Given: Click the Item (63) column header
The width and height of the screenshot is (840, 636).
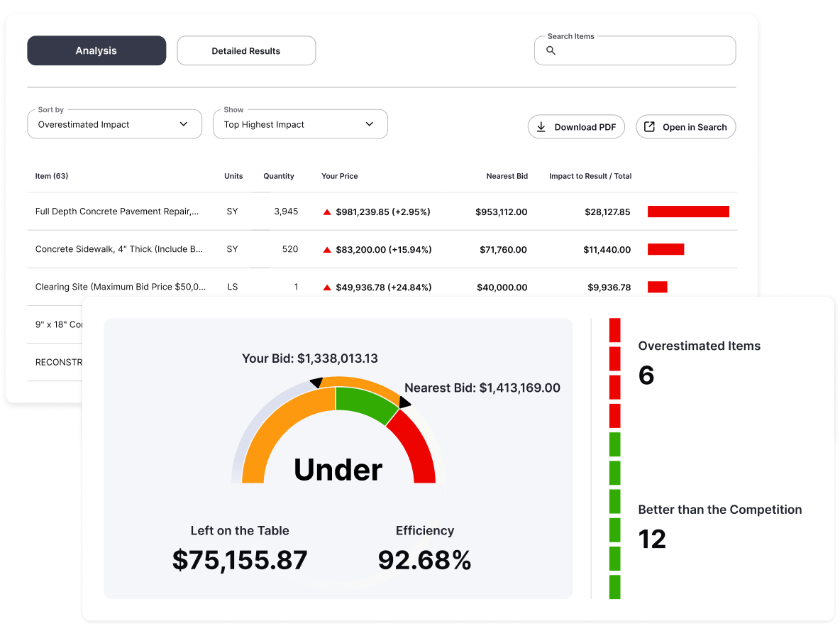Looking at the screenshot, I should click(52, 176).
